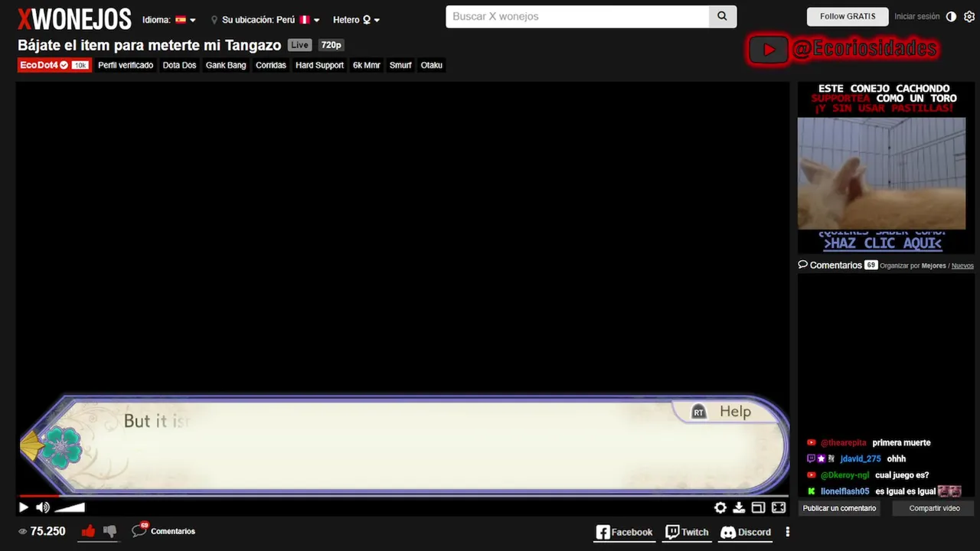Click the Follow GRATIS button
Screen dimensions: 980x551
click(x=848, y=16)
